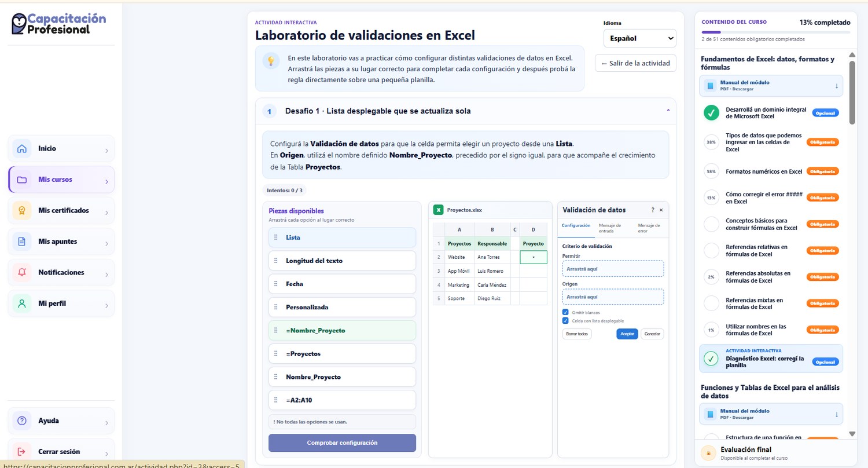Screen dimensions: 868x468
Task: Expand the Inicio chevron arrow
Action: coord(106,151)
